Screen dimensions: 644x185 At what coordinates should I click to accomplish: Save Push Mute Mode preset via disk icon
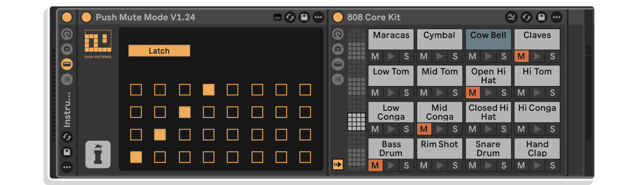304,17
